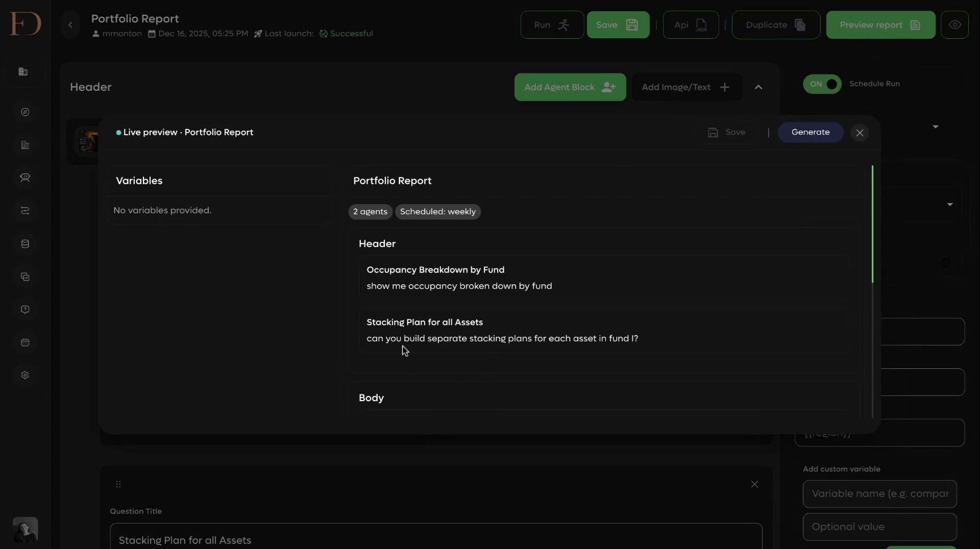Open the help question icon in the sidebar
The width and height of the screenshot is (980, 549).
pos(25,310)
